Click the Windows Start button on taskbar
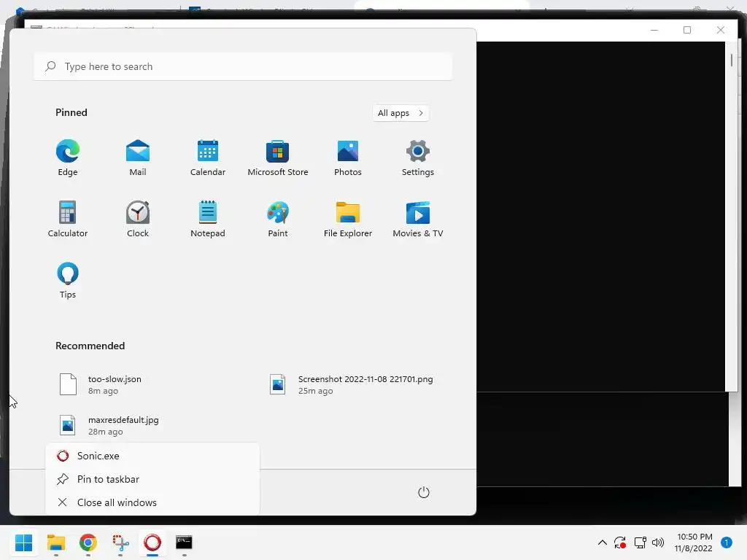Image resolution: width=747 pixels, height=560 pixels. point(24,542)
